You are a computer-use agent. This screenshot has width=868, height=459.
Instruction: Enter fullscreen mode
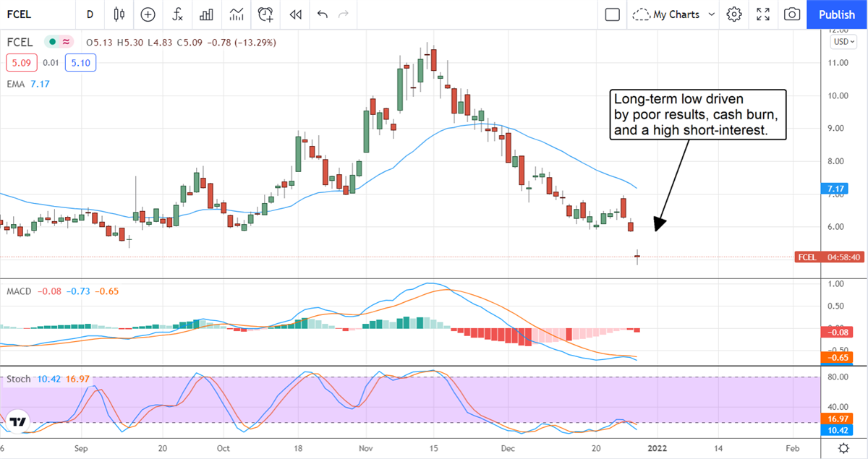763,14
